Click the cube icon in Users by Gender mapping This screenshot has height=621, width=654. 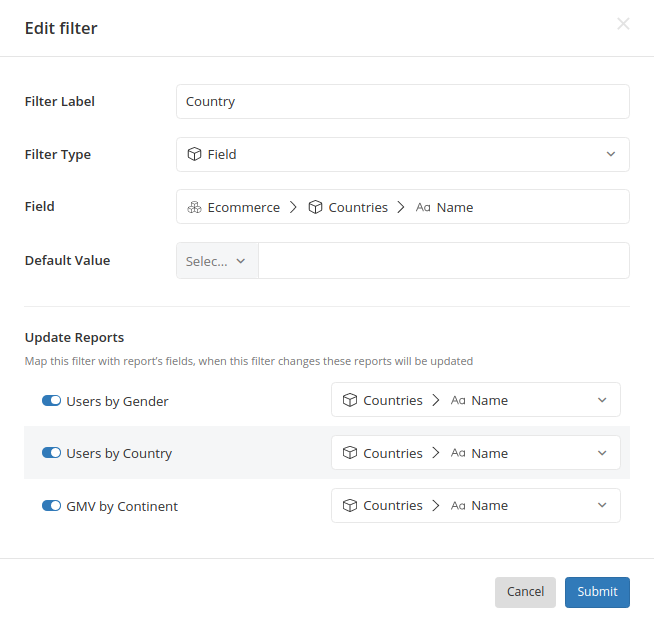(350, 400)
